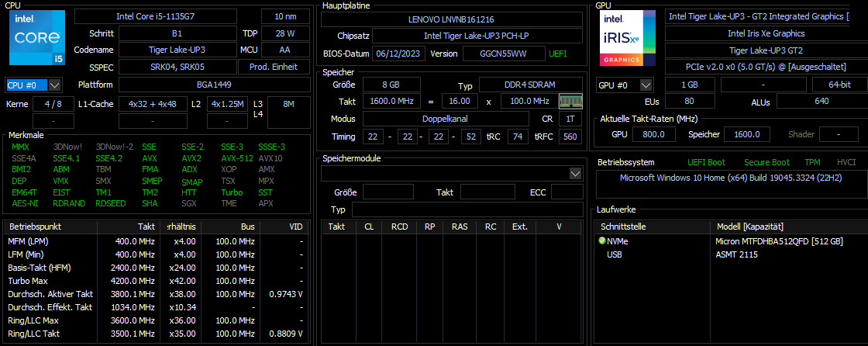
Task: Click the tRFC value 560
Action: pos(570,137)
